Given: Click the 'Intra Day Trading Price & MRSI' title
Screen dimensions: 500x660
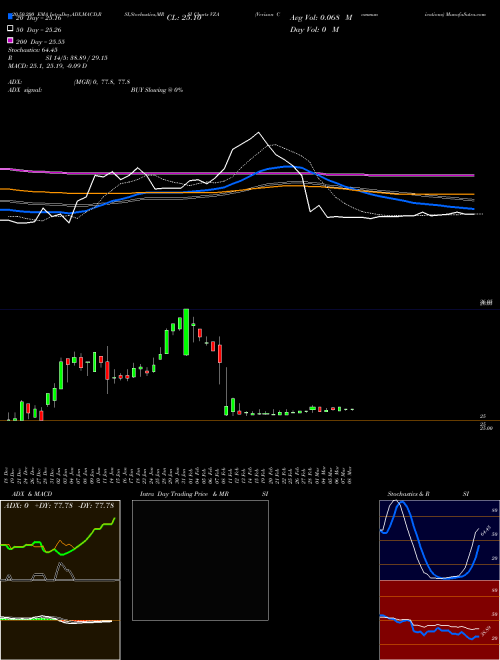Looking at the screenshot, I should coord(204,494).
